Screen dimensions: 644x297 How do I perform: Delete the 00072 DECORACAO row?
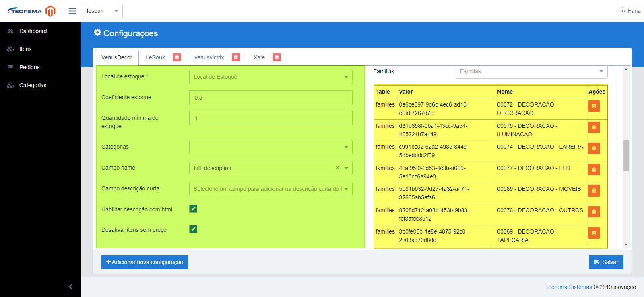coord(594,106)
